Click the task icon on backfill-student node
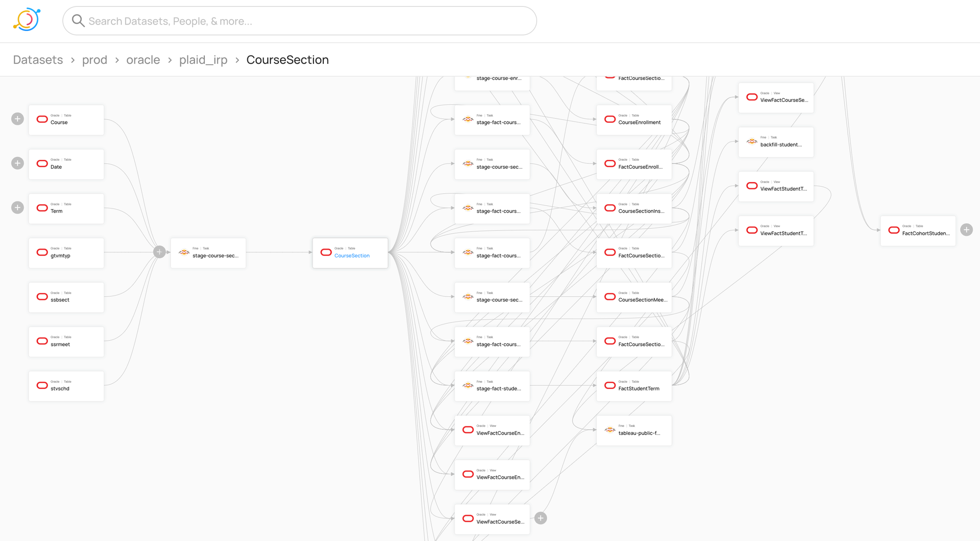This screenshot has width=980, height=541. (x=752, y=142)
